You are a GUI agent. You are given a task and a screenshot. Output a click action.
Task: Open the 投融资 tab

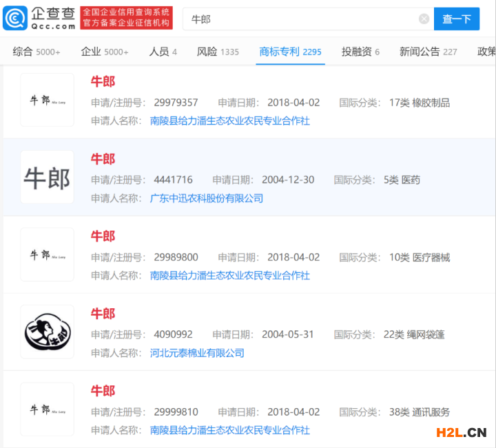pyautogui.click(x=360, y=52)
